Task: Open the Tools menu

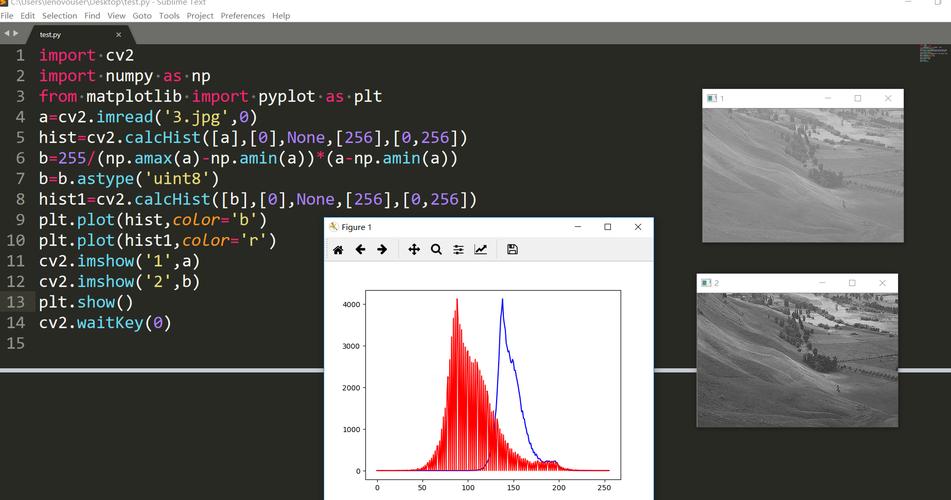Action: 169,16
